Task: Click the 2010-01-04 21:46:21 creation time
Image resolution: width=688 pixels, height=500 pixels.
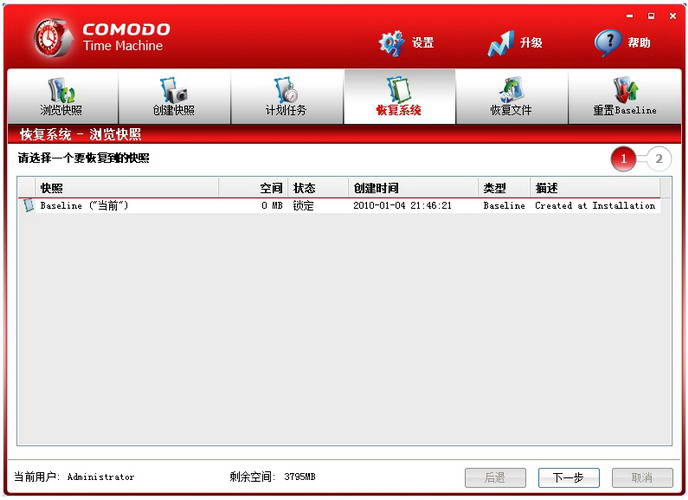Action: 402,205
